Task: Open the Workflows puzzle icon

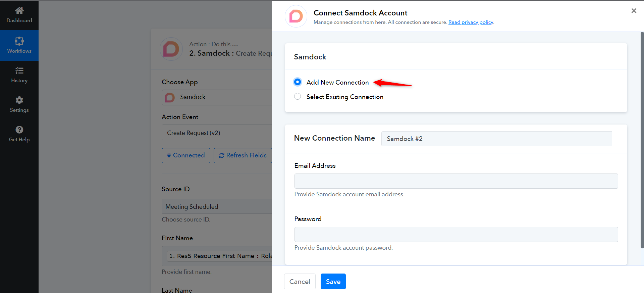Action: click(x=19, y=41)
